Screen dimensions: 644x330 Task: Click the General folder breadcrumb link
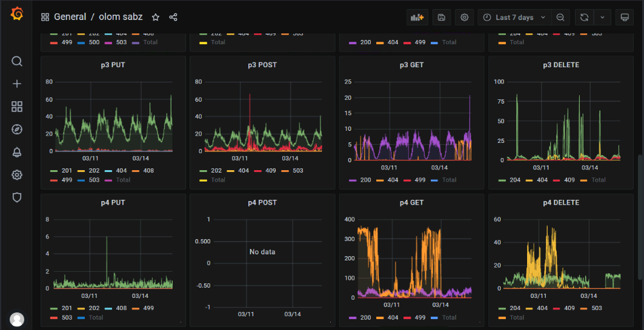tap(70, 17)
